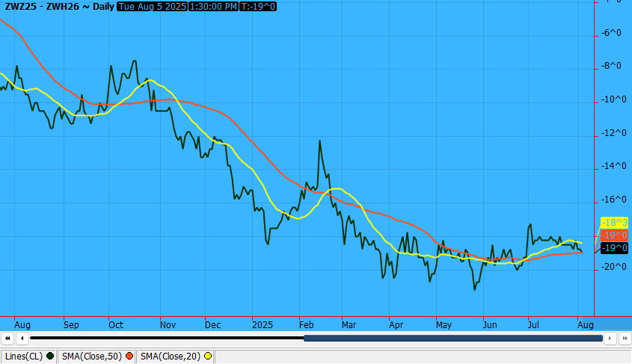Click the 2025 label on the time axis
Viewport: 632px width, 364px height.
pos(263,325)
